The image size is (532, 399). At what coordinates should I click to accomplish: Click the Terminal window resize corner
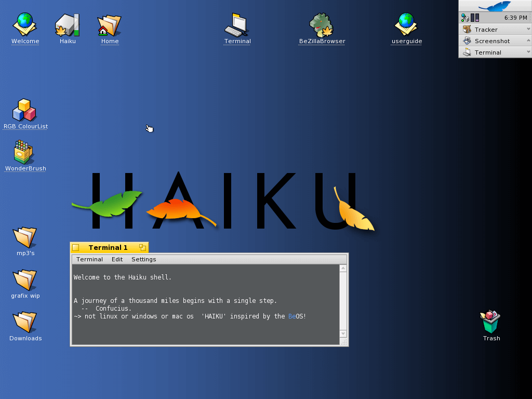[x=343, y=342]
